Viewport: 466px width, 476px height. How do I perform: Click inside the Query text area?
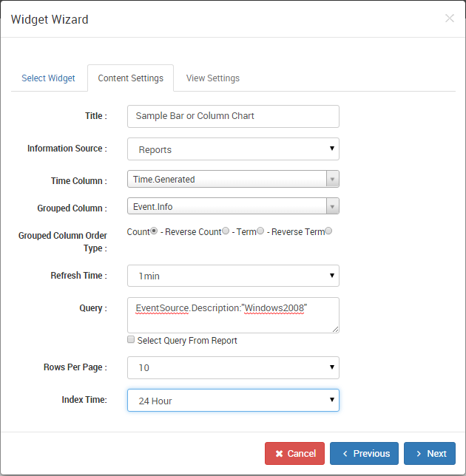(233, 315)
